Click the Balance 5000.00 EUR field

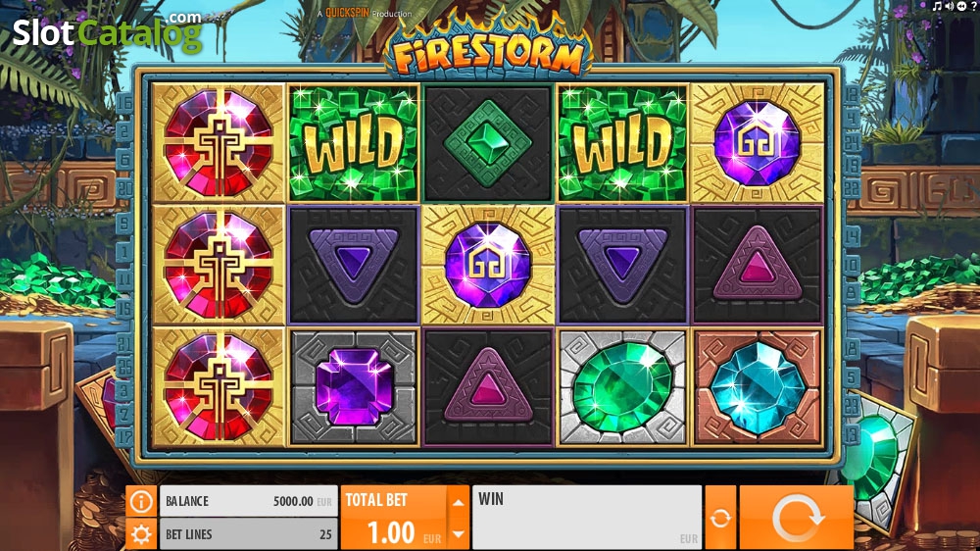pyautogui.click(x=248, y=501)
